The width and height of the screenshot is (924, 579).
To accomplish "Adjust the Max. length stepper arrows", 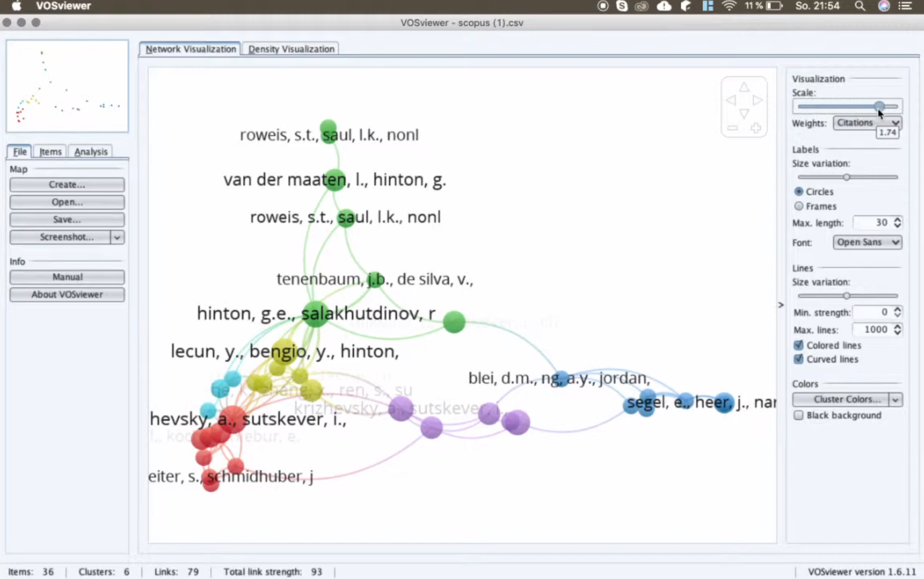I will pos(897,222).
